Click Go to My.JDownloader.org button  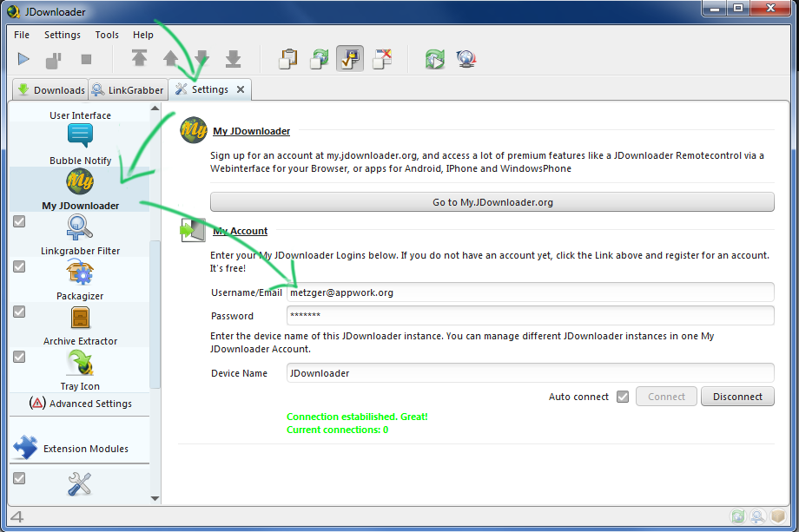pos(492,202)
